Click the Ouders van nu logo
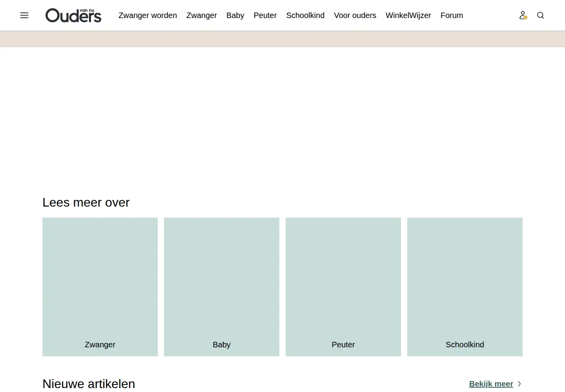This screenshot has width=565, height=392. click(x=73, y=15)
